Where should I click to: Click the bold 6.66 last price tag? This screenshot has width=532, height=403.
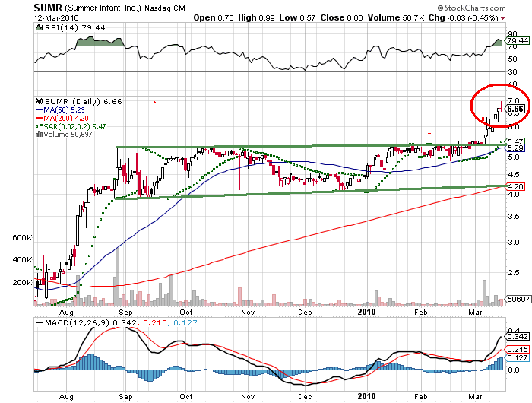pos(517,109)
